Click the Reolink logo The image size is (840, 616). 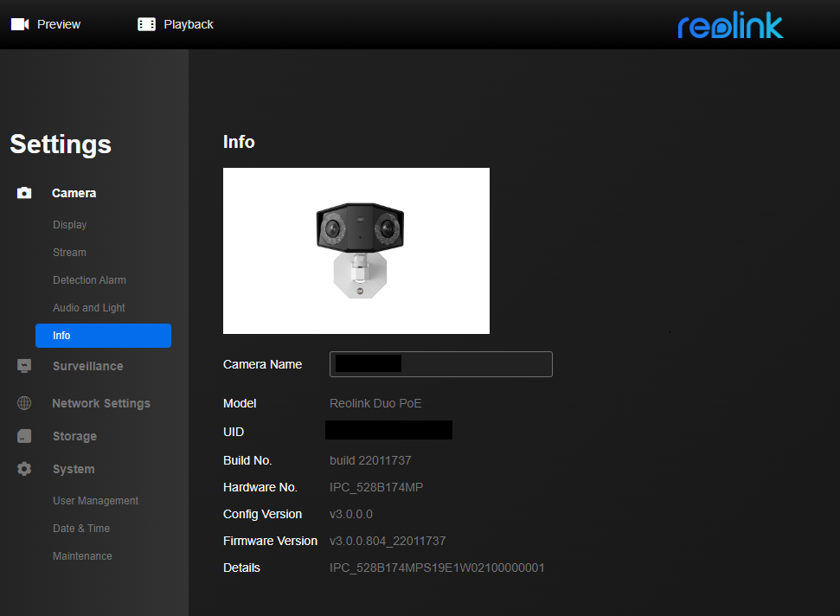(730, 25)
